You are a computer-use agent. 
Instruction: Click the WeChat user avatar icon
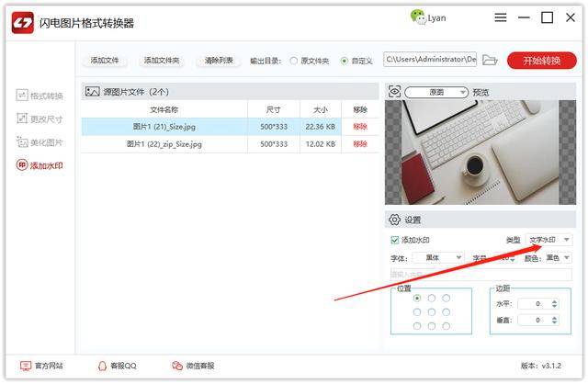417,17
